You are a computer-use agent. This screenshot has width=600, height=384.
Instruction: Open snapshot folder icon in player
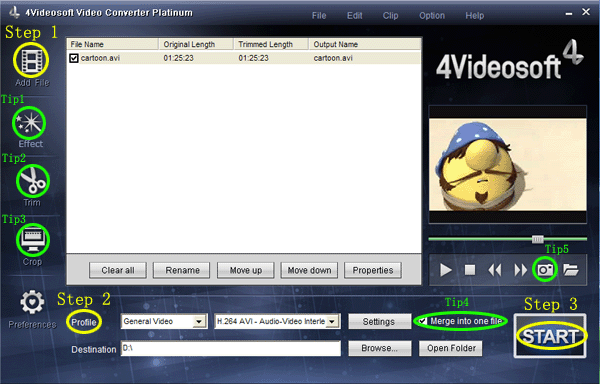(571, 270)
